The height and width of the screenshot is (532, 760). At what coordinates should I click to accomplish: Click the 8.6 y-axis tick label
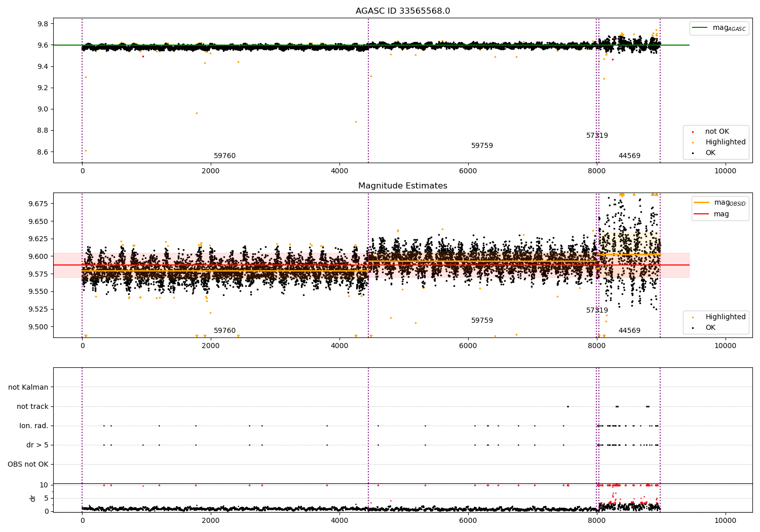pyautogui.click(x=43, y=152)
